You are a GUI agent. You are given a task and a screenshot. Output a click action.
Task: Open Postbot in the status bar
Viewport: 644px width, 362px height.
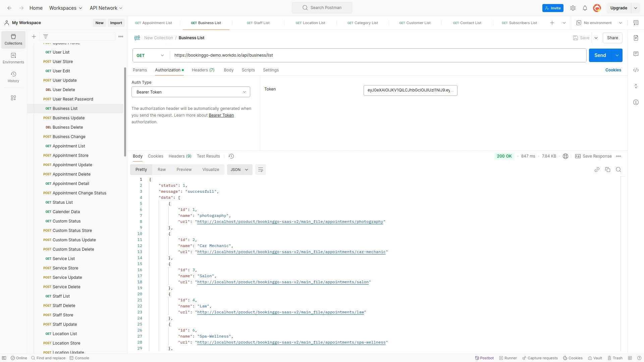pos(484,358)
